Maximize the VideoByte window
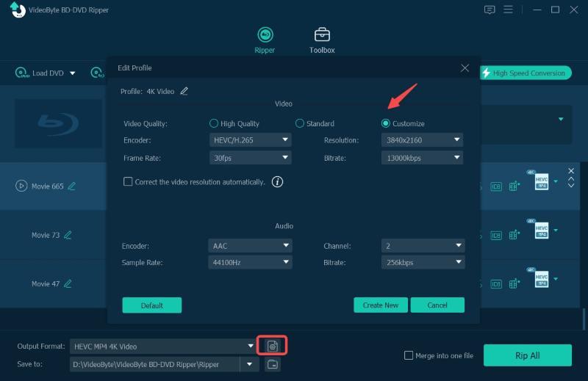Screen dimensions: 588x381 point(556,10)
